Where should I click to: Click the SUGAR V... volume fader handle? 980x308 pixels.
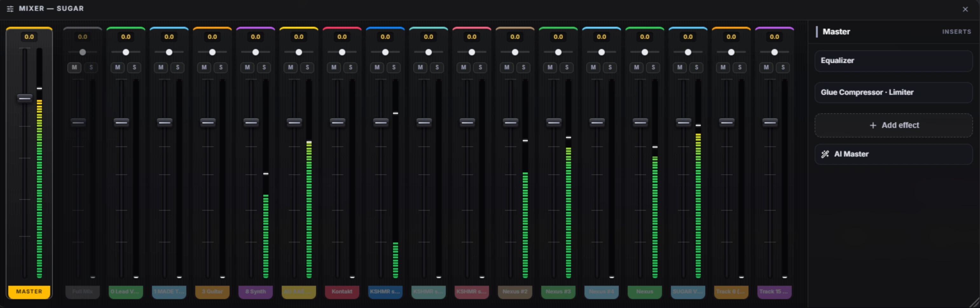(683, 122)
